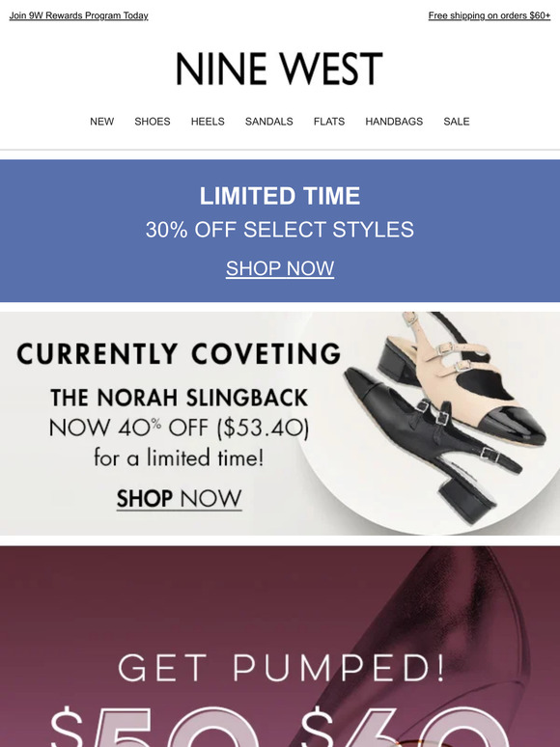Go to the HEELS category
The image size is (560, 747).
pos(208,122)
